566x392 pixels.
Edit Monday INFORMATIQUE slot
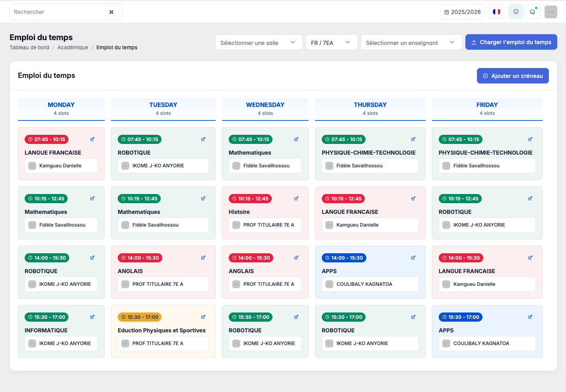pos(92,317)
